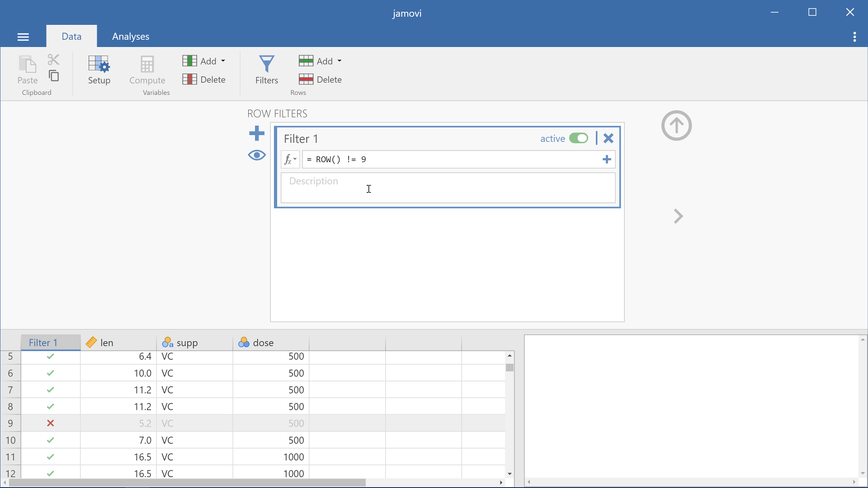Image resolution: width=868 pixels, height=488 pixels.
Task: Click len value 7.0 cell
Action: (118, 440)
